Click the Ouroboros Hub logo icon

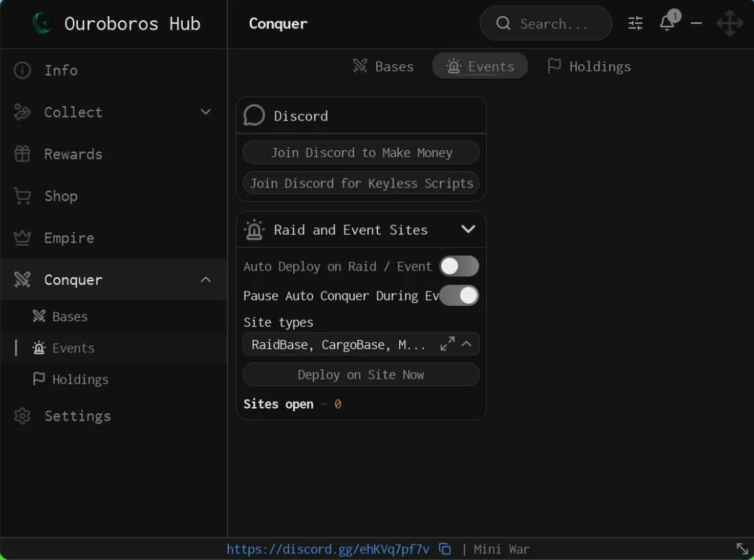click(43, 23)
